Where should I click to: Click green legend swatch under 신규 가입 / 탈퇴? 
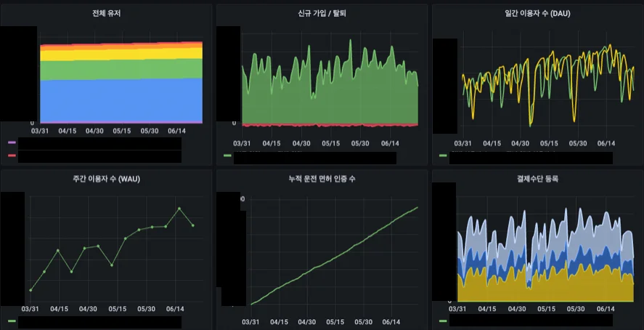[x=227, y=156]
